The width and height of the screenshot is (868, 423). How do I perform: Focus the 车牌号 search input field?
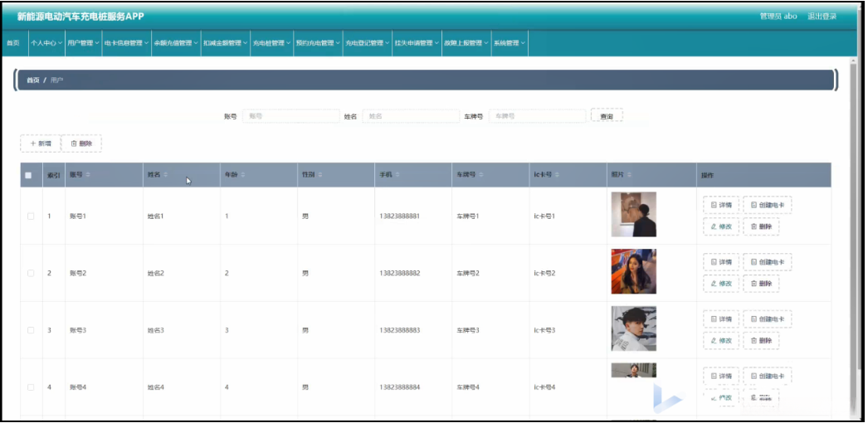click(x=537, y=116)
